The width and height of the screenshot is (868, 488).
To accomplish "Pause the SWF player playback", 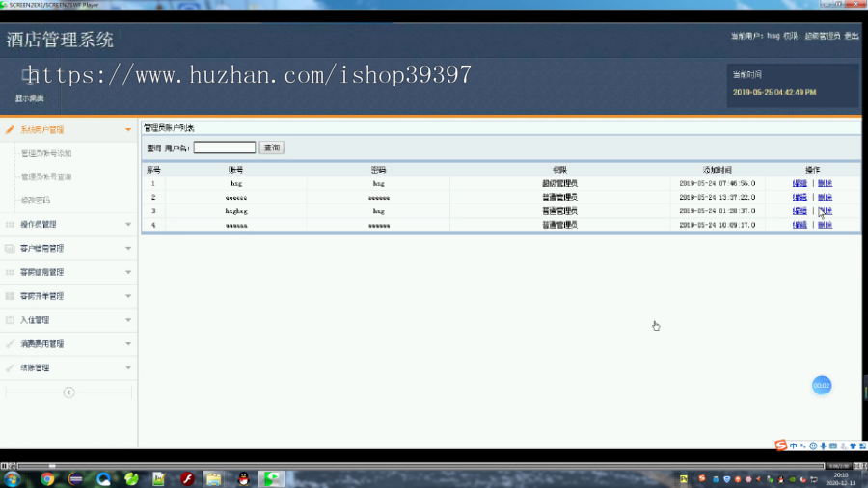I will tap(4, 466).
